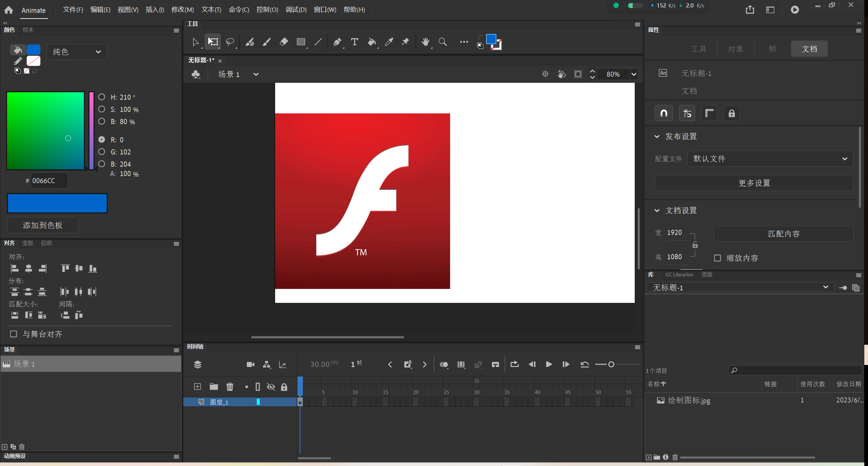Delete the selected layer with trash icon
868x466 pixels.
coord(230,387)
